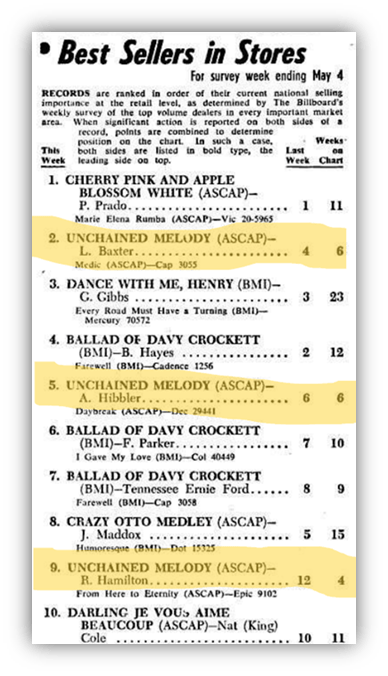
Task: Click the 'Weeks on Chart' column header
Action: coord(331,150)
